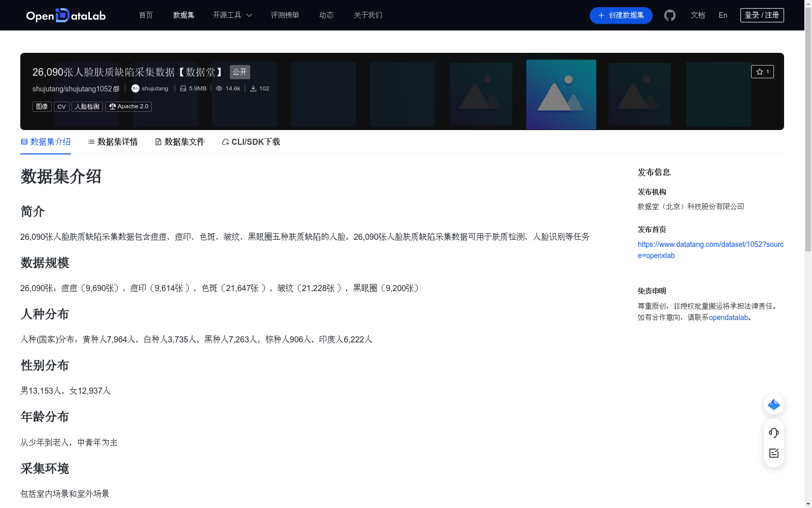
Task: Toggle the 公开 visibility badge
Action: pyautogui.click(x=240, y=72)
